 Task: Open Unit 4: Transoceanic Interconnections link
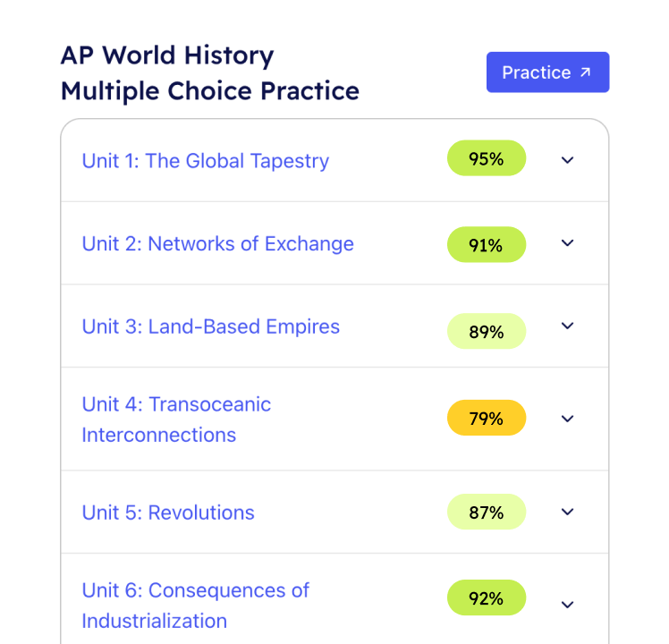(176, 419)
